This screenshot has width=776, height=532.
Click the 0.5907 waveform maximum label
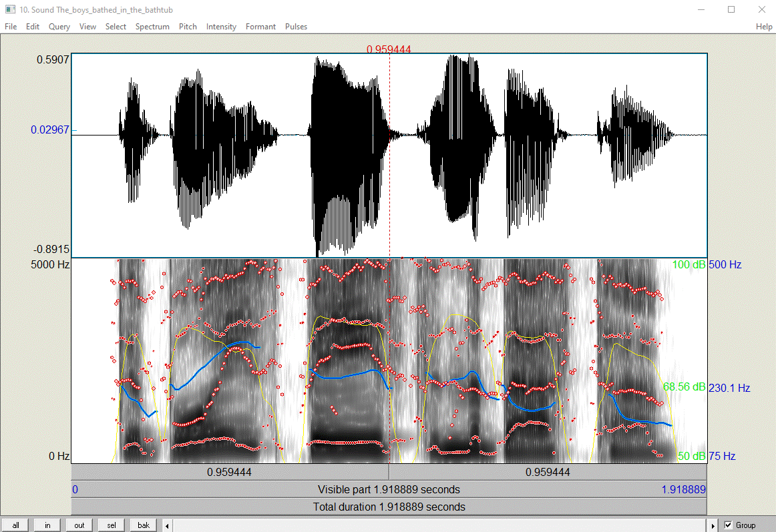coord(53,60)
